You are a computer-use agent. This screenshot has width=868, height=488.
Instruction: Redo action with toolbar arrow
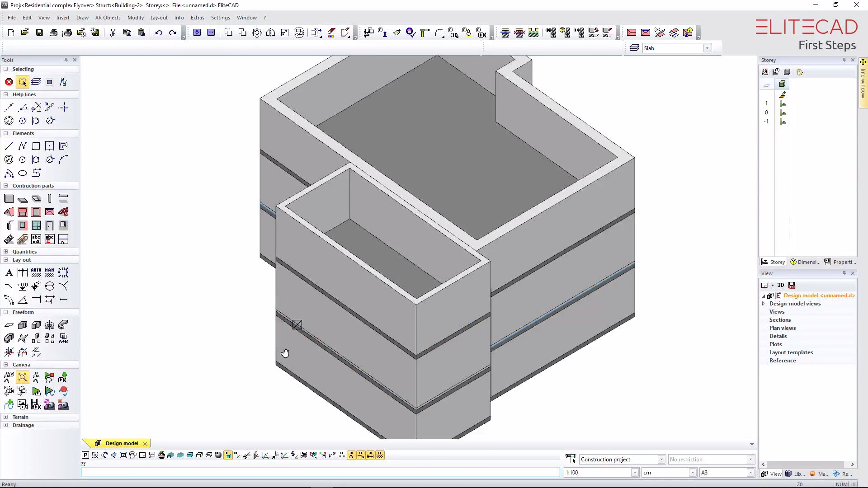(173, 33)
